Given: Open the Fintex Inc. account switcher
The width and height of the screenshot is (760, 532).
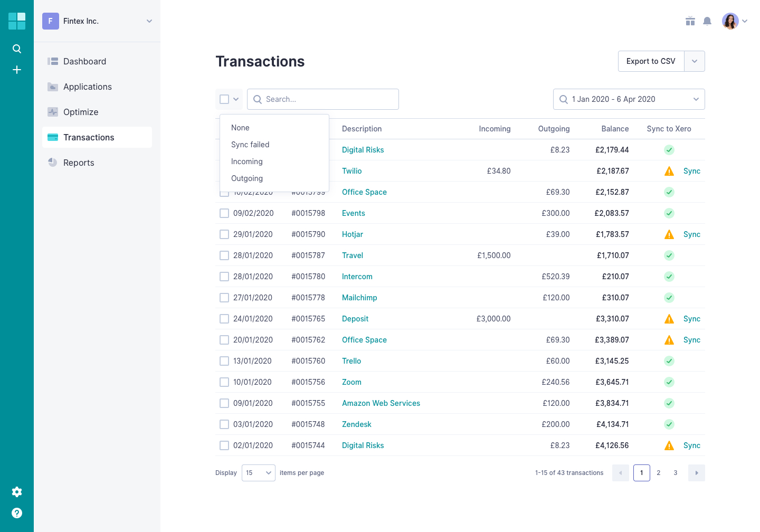Looking at the screenshot, I should point(97,21).
